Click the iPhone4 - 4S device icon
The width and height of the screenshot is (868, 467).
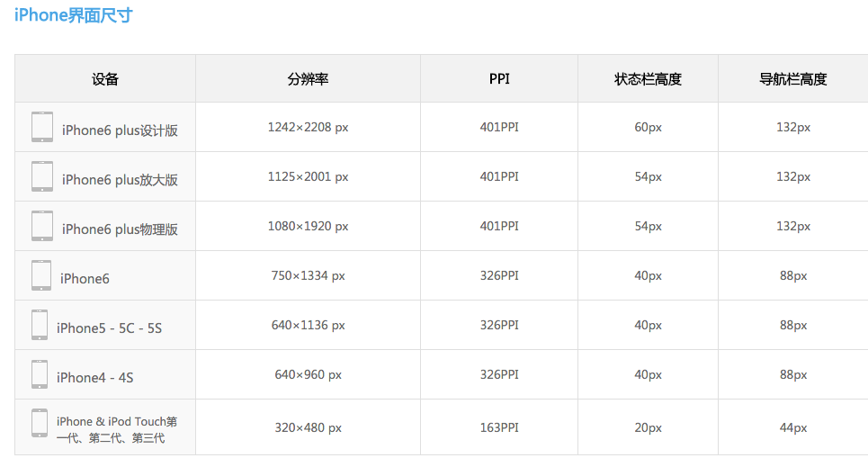[40, 374]
